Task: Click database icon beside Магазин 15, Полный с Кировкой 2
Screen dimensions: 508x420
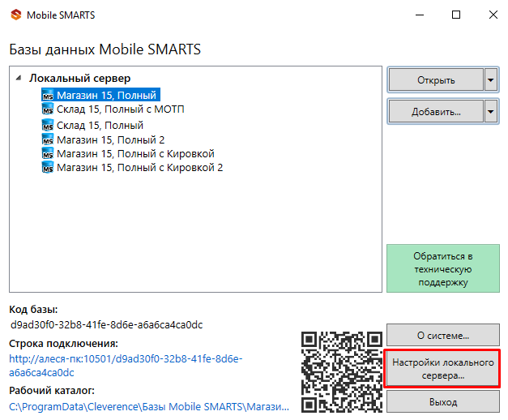Action: pyautogui.click(x=48, y=168)
